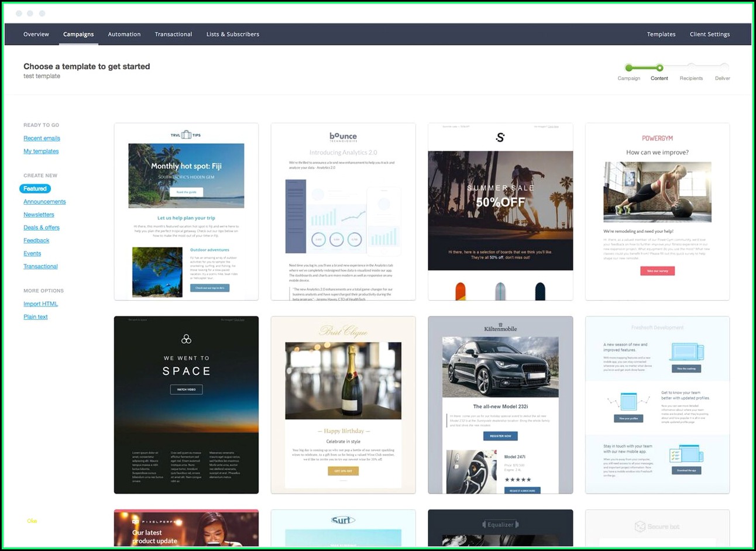Open Client Settings

click(x=709, y=35)
